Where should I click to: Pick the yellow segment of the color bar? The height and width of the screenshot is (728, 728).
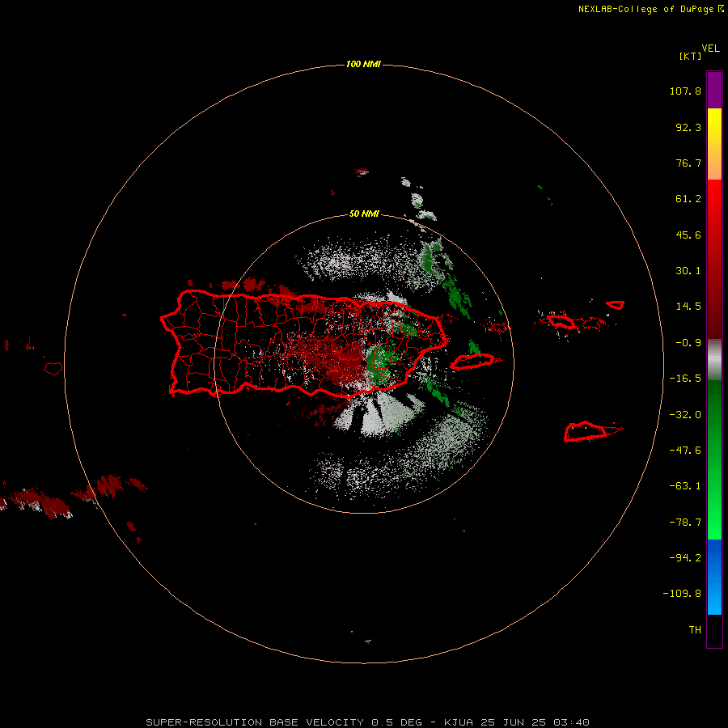point(714,128)
